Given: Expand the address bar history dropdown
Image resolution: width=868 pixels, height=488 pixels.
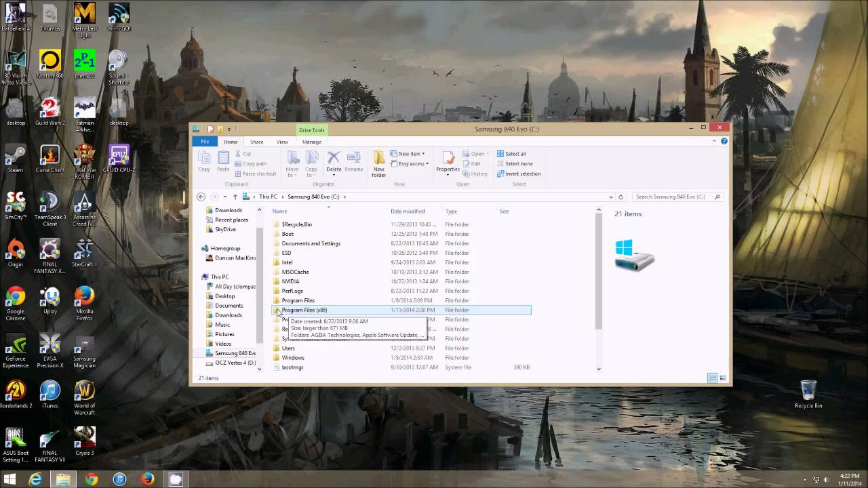Looking at the screenshot, I should pyautogui.click(x=611, y=197).
